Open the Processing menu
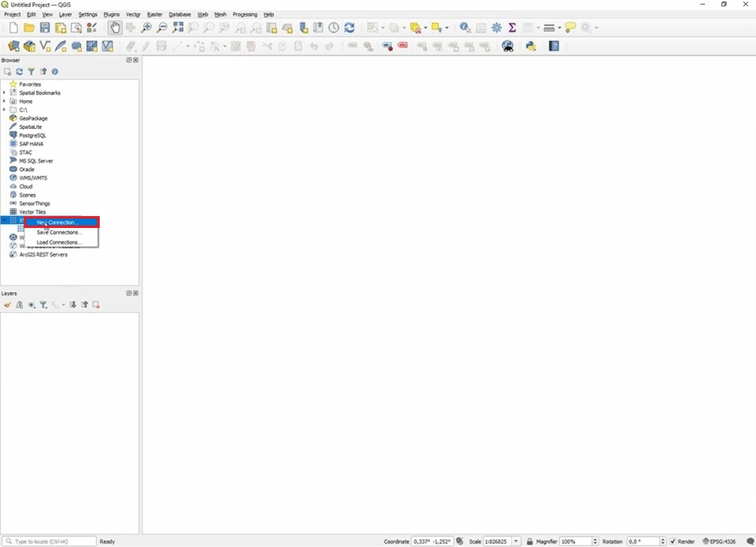 [x=245, y=14]
